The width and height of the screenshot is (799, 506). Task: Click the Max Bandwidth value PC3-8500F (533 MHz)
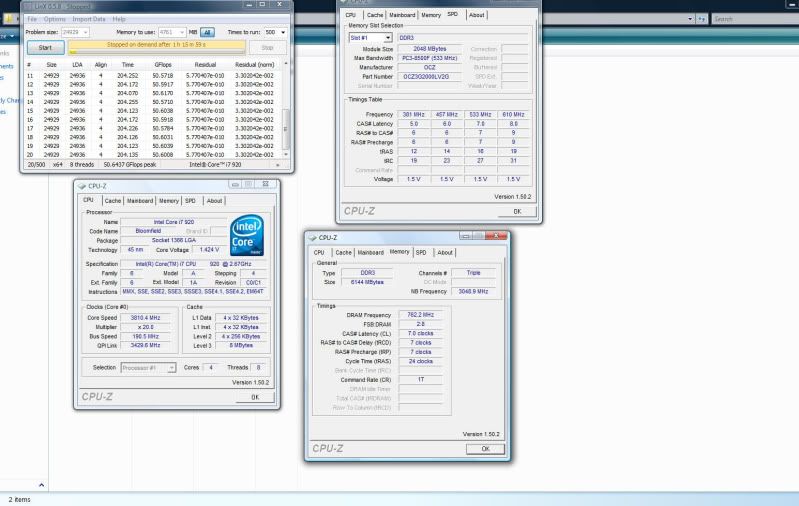430,58
